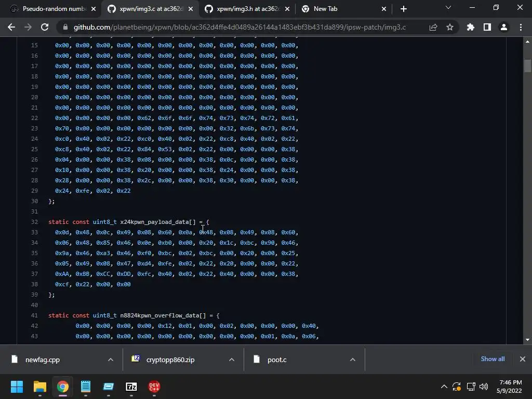Expand options for poot.c download

pos(353,360)
